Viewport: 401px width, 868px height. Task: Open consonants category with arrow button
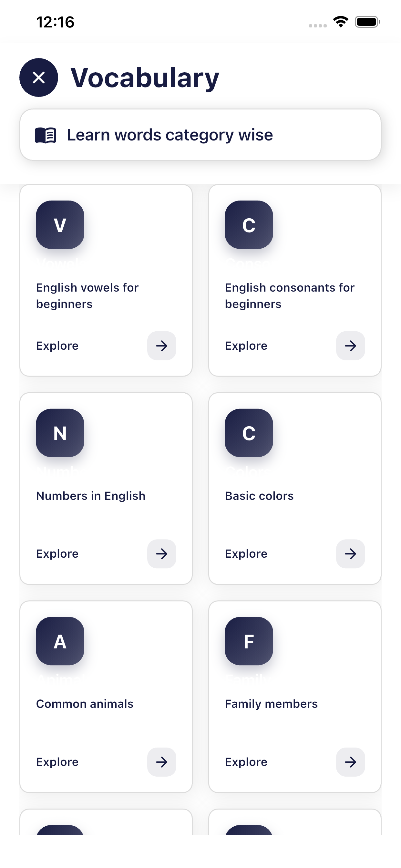(350, 346)
